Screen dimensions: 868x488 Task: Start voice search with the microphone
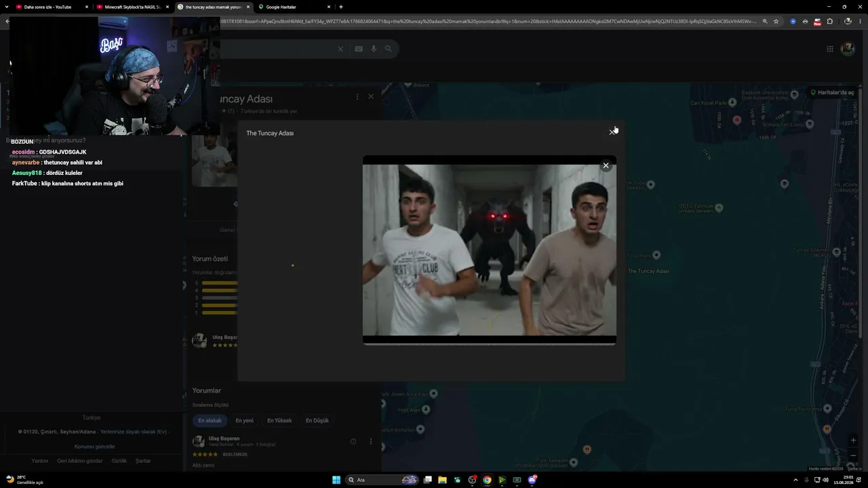coord(374,49)
